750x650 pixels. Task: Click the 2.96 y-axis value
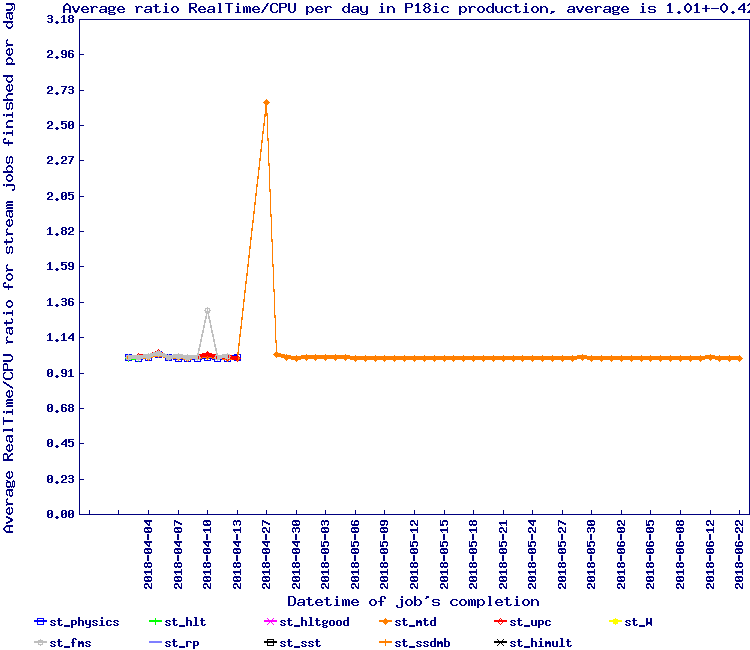(x=60, y=54)
